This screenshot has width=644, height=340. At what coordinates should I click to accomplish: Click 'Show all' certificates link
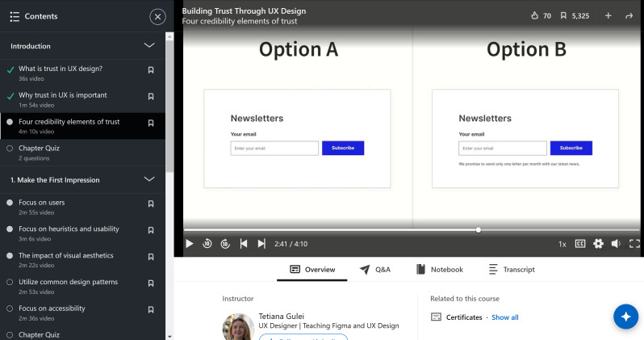[505, 317]
